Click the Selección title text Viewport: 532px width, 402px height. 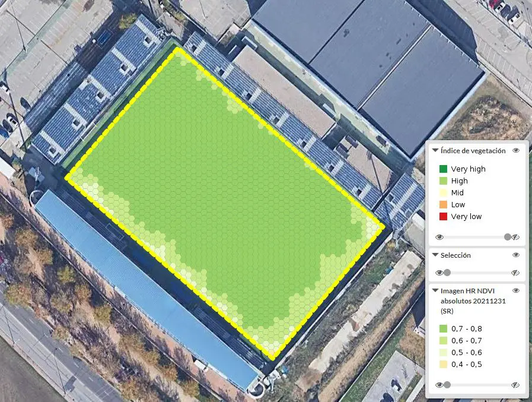pos(455,255)
